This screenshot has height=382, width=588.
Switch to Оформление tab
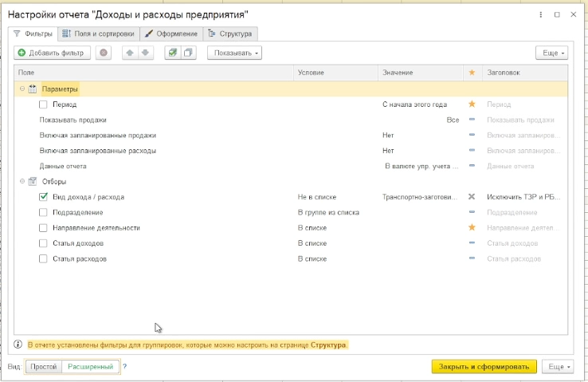pyautogui.click(x=171, y=33)
